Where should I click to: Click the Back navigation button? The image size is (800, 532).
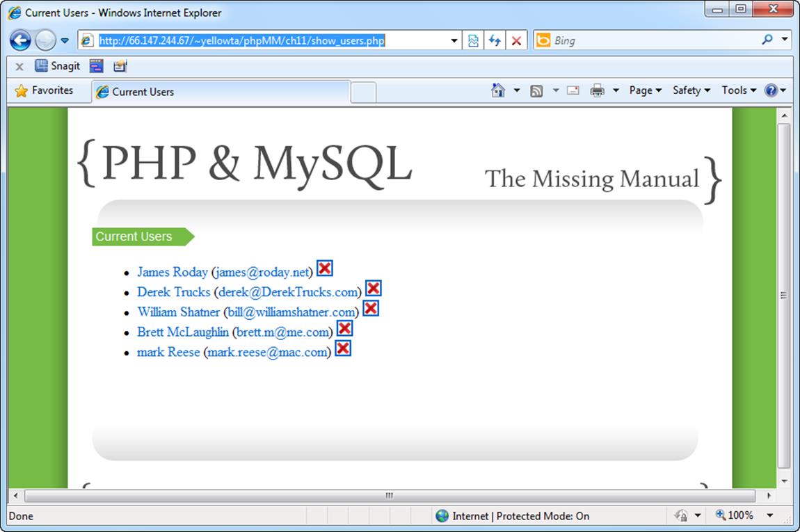(20, 40)
